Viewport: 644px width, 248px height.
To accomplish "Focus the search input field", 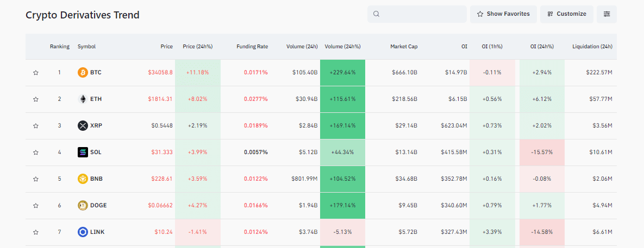I will pos(422,14).
